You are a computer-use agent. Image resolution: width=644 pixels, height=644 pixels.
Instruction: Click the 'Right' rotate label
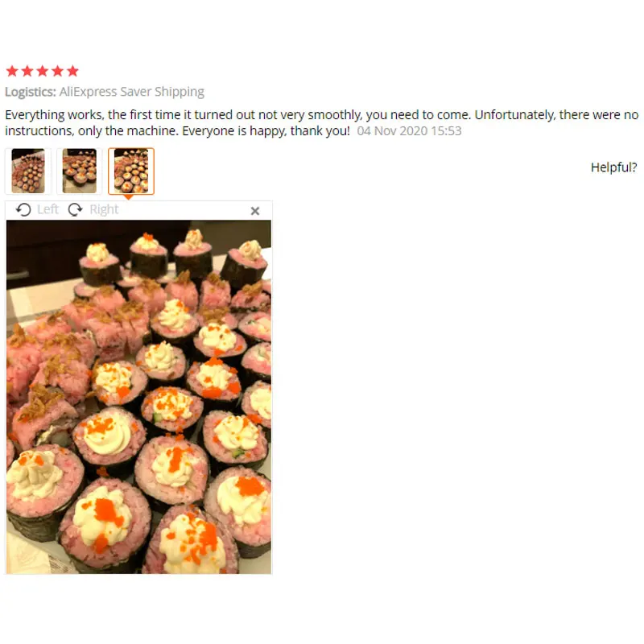coord(104,209)
